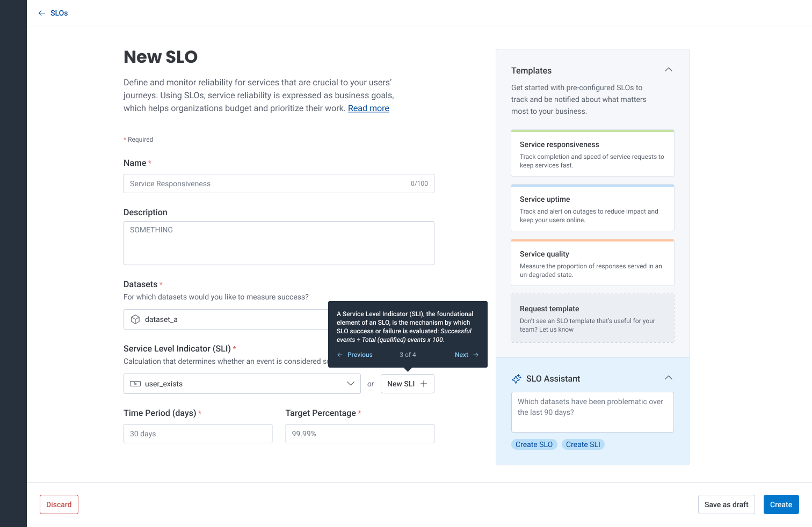Collapse the SLO Assistant panel
Image resolution: width=812 pixels, height=527 pixels.
[x=669, y=378]
